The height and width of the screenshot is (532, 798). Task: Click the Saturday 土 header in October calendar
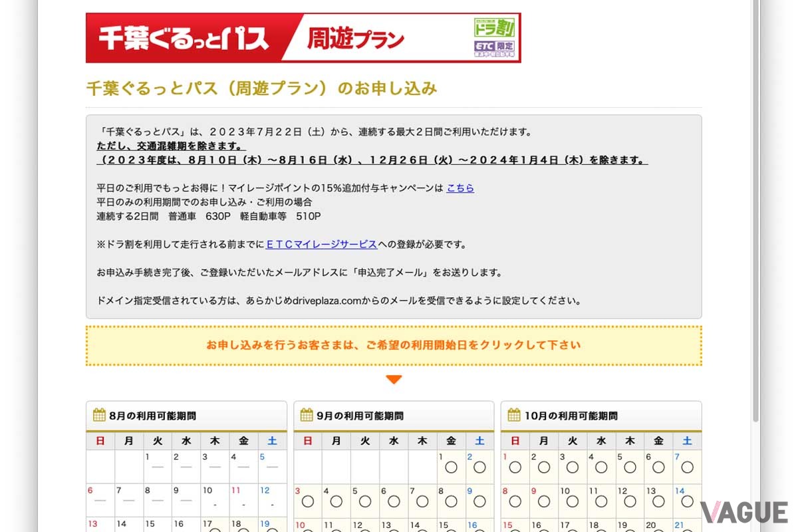(687, 440)
